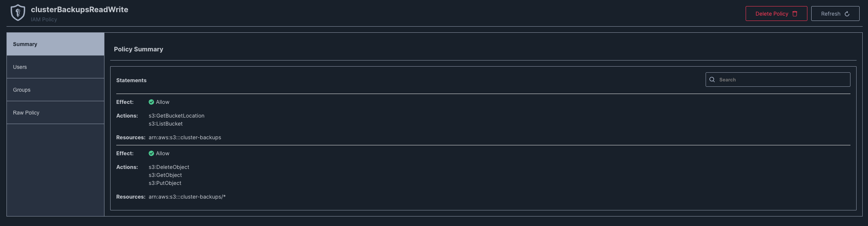868x226 pixels.
Task: Open the Groups tab
Action: pyautogui.click(x=56, y=90)
